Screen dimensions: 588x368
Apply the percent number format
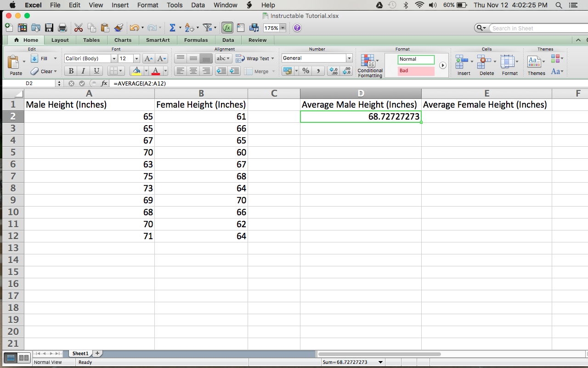point(305,71)
